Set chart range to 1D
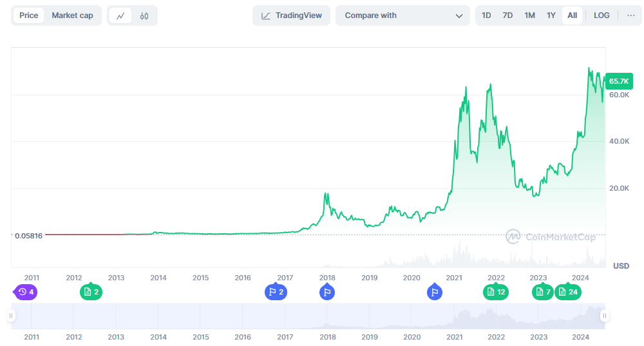 486,15
